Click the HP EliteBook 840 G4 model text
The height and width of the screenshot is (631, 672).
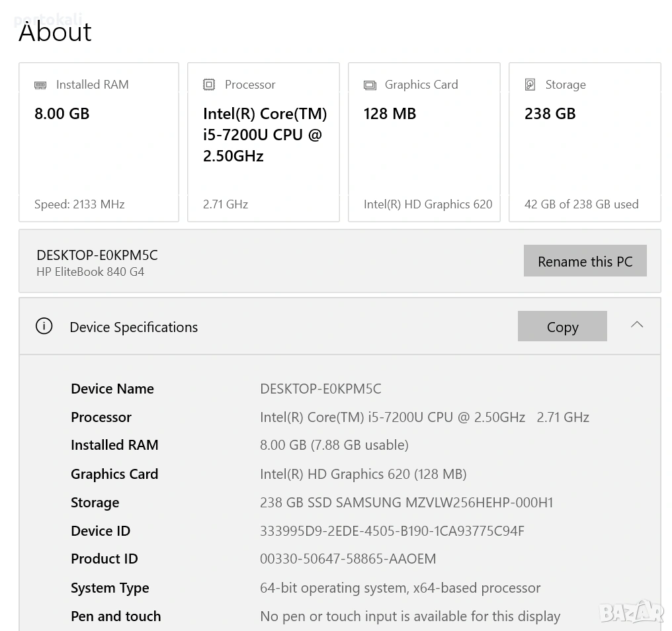(90, 272)
